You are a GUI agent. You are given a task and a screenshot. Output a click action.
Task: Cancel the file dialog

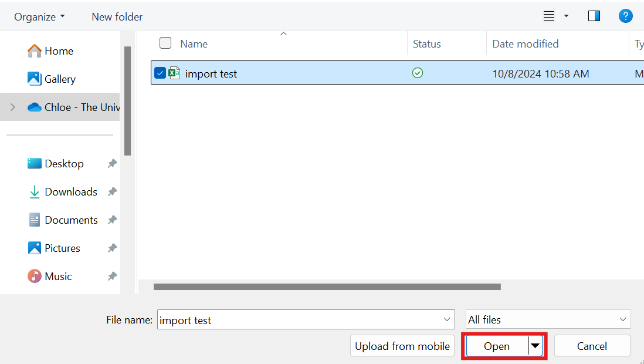592,346
